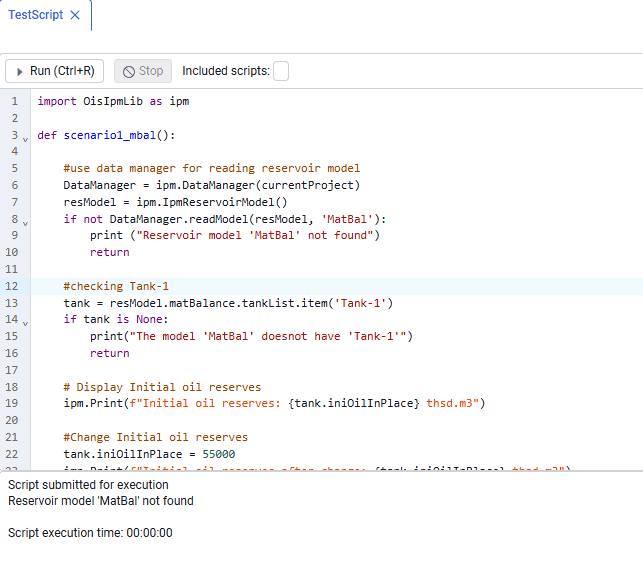Click the '# Display Initial oil reserves' comment
643x568 pixels.
pyautogui.click(x=162, y=387)
